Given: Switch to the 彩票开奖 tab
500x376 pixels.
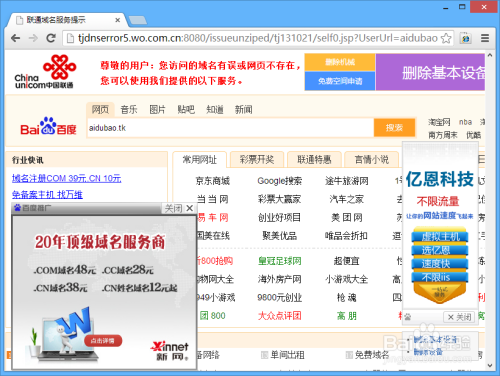Looking at the screenshot, I should [257, 160].
